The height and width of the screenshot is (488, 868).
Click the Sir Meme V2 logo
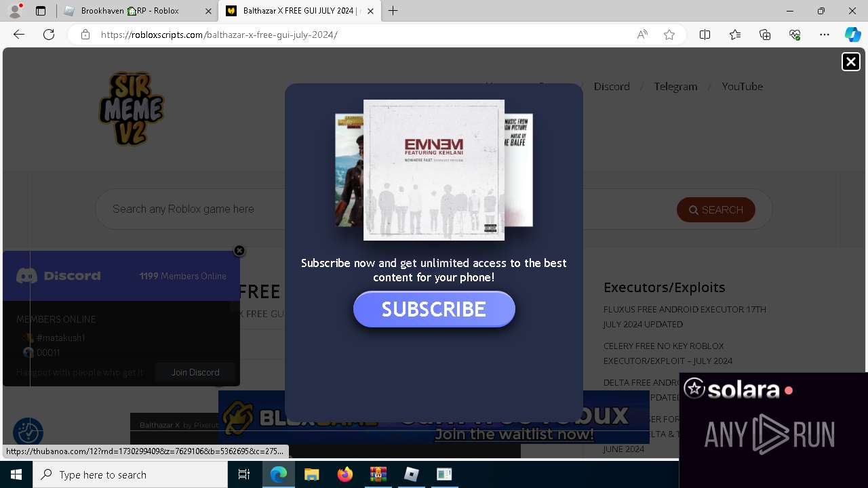click(x=132, y=108)
